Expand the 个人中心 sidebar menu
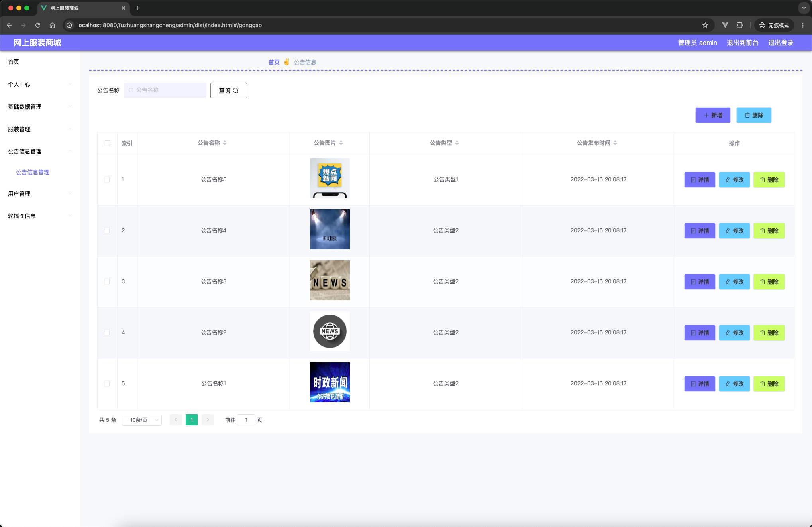 [x=40, y=85]
